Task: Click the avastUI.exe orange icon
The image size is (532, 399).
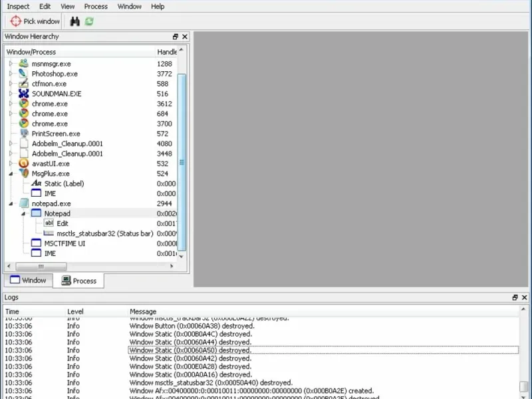Action: (x=23, y=163)
